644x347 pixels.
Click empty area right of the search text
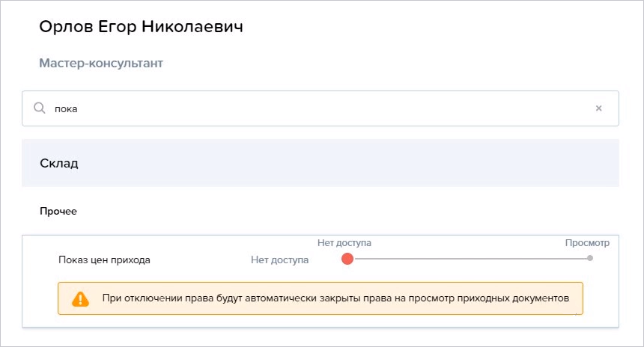click(x=329, y=108)
